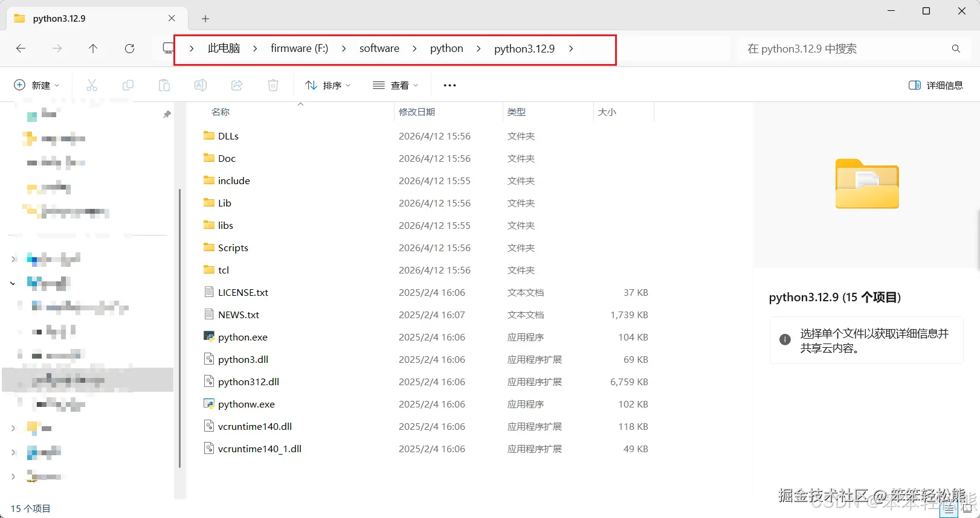This screenshot has width=980, height=518.
Task: Click the forward navigation arrow
Action: pyautogui.click(x=57, y=48)
